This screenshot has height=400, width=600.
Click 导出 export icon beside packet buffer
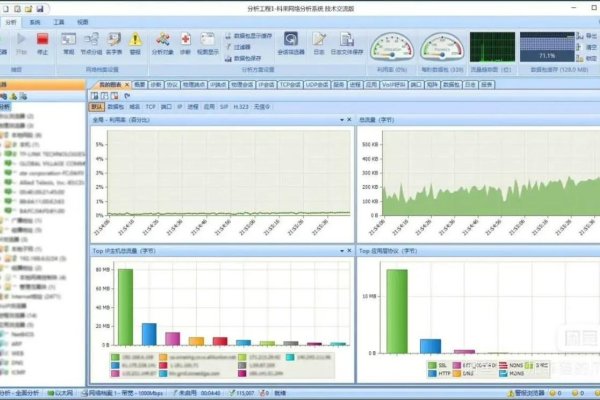(x=587, y=36)
